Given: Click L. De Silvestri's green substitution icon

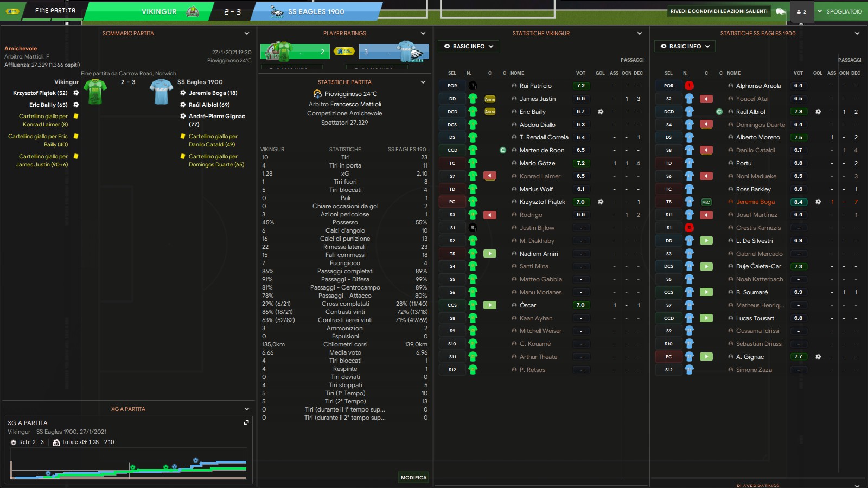Looking at the screenshot, I should (x=706, y=240).
